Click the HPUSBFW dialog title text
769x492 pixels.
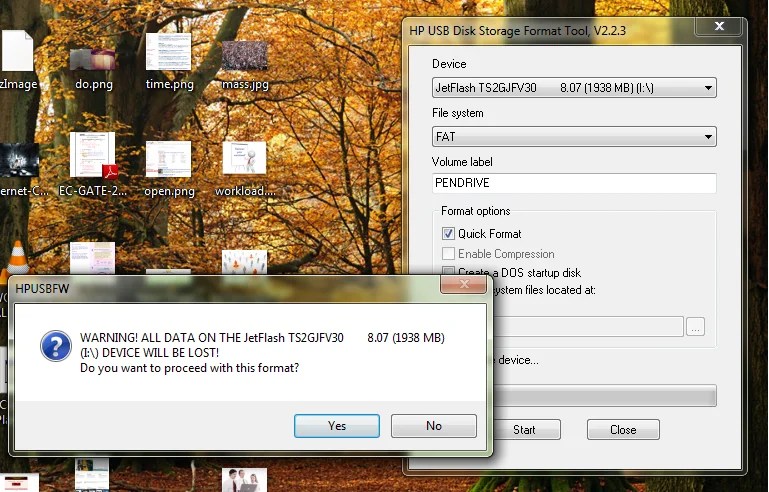click(x=42, y=288)
